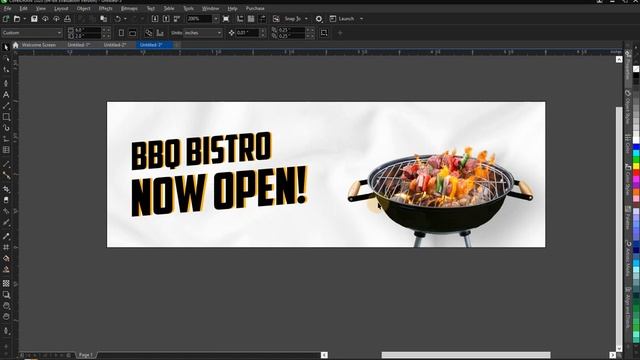Viewport: 640px width, 360px height.
Task: Select the Text tool (letter A)
Action: click(x=6, y=95)
